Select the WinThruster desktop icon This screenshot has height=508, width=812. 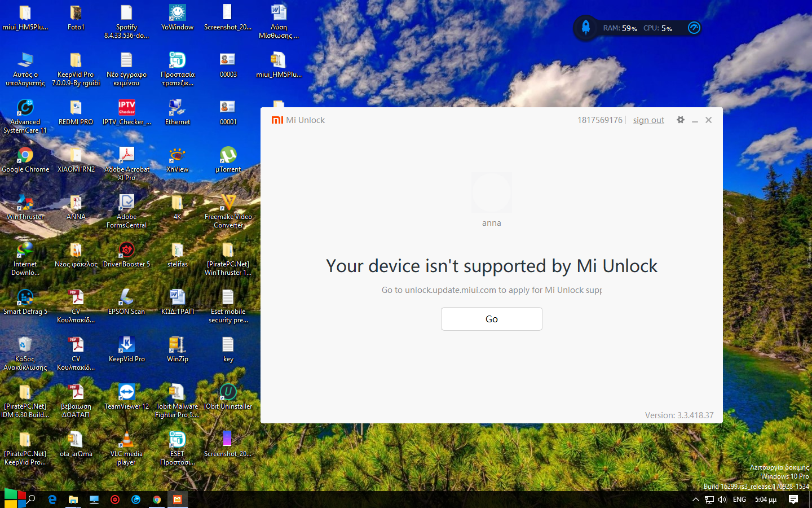pyautogui.click(x=25, y=207)
